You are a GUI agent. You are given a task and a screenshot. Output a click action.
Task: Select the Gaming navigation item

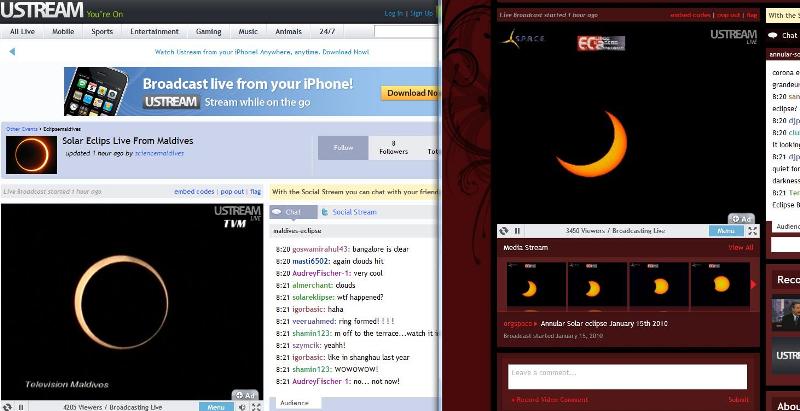click(x=208, y=32)
